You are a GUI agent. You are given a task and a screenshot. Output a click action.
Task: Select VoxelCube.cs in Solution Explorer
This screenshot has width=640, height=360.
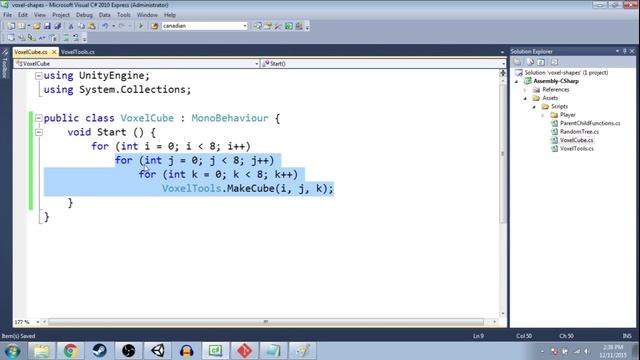pos(576,140)
